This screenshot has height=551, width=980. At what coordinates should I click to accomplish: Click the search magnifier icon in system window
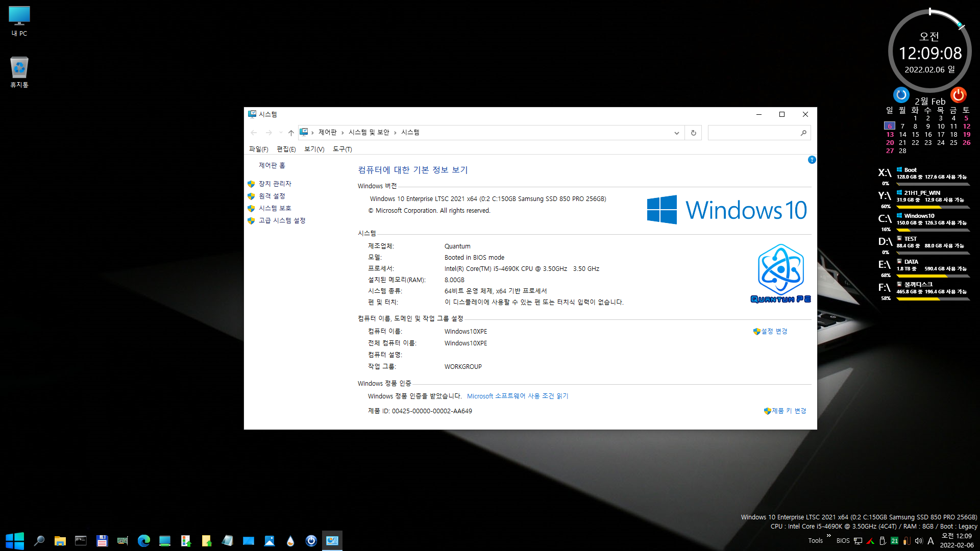(x=803, y=133)
